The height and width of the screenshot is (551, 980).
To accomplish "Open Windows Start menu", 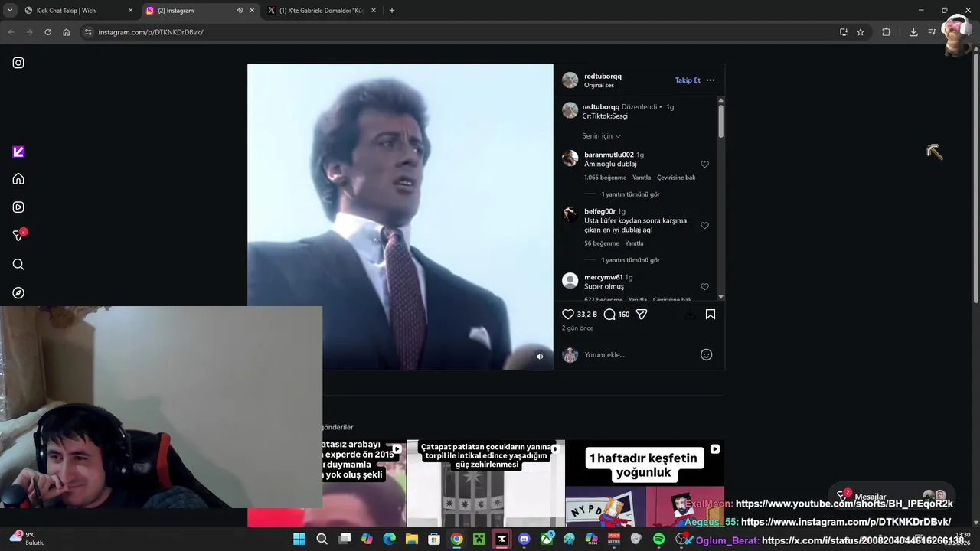I will (x=299, y=539).
